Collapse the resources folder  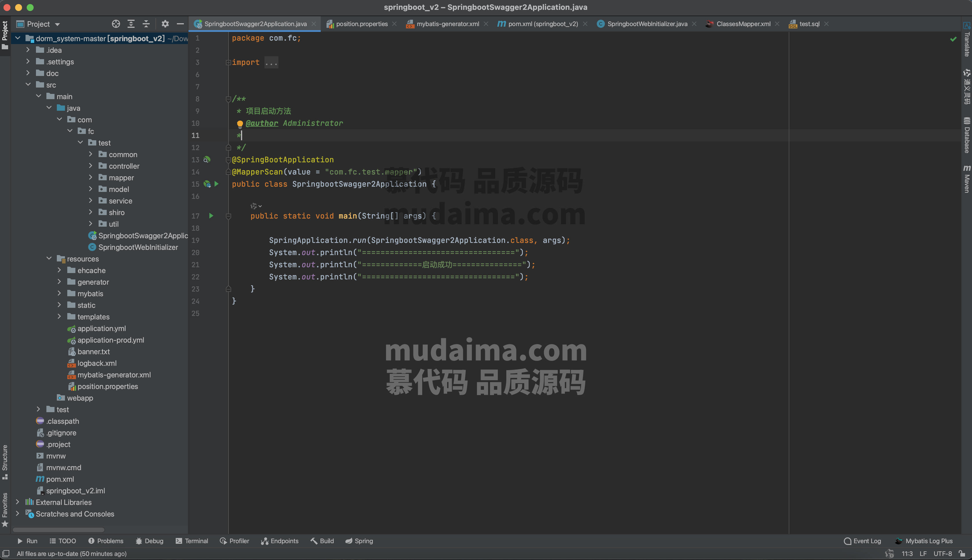[x=49, y=259]
